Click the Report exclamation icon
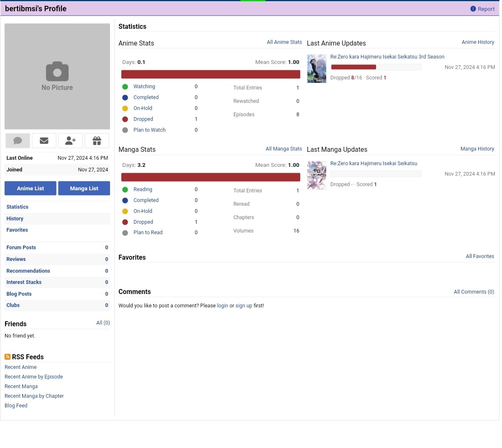 (473, 9)
